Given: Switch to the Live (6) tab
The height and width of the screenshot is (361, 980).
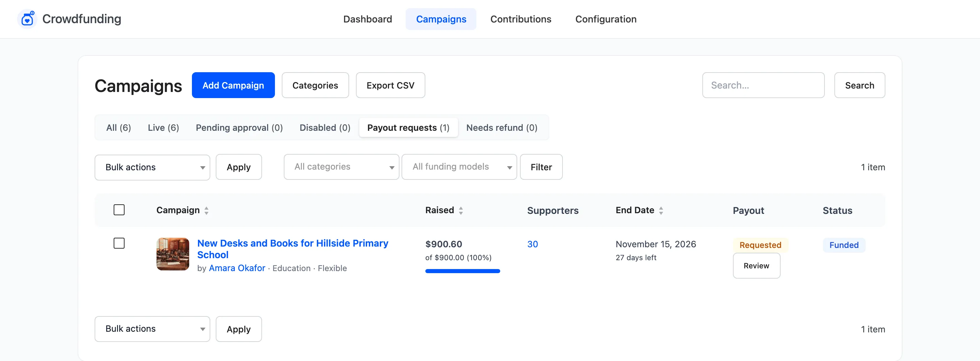Looking at the screenshot, I should pos(163,128).
